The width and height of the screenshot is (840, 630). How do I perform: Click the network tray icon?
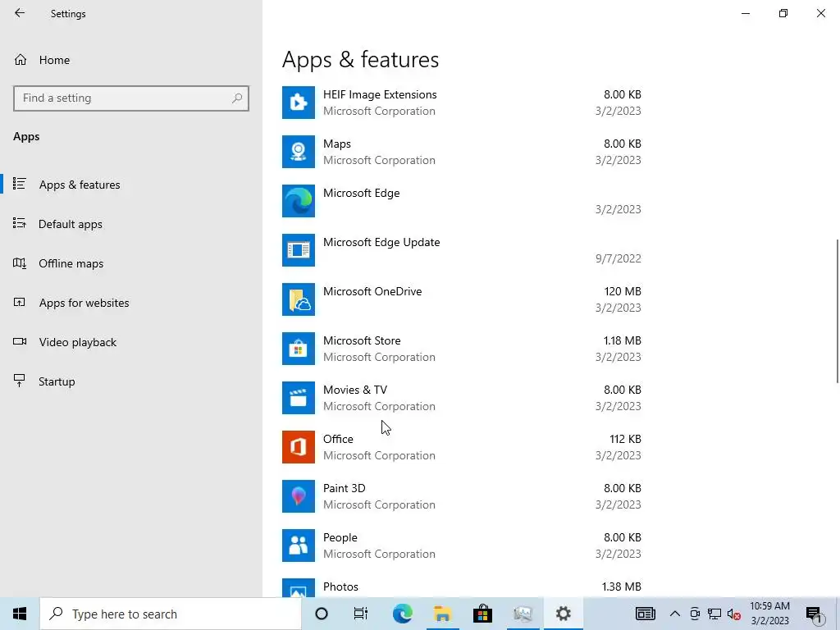(x=714, y=614)
